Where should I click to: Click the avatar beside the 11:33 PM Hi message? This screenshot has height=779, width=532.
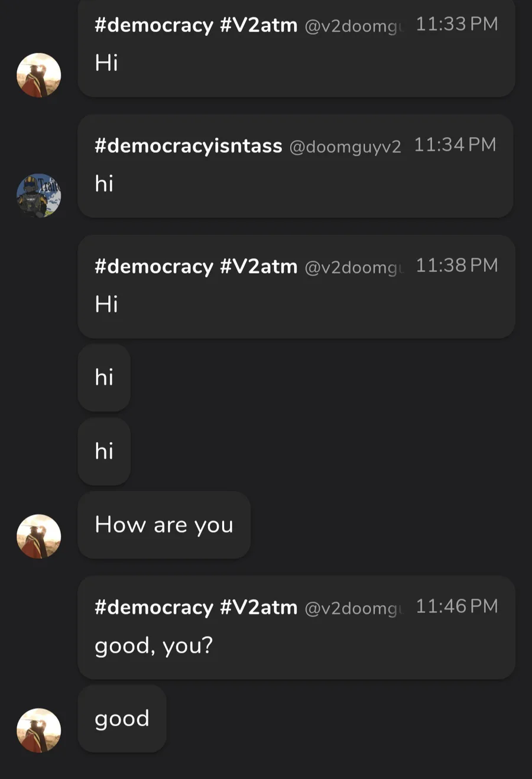[x=38, y=76]
